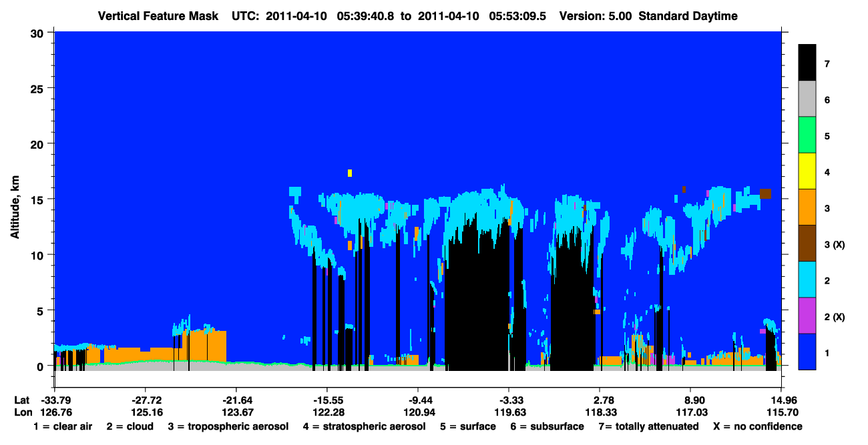Click the gray subsurface swatch labeled 6
Screen dimensions: 868x445
click(x=807, y=99)
